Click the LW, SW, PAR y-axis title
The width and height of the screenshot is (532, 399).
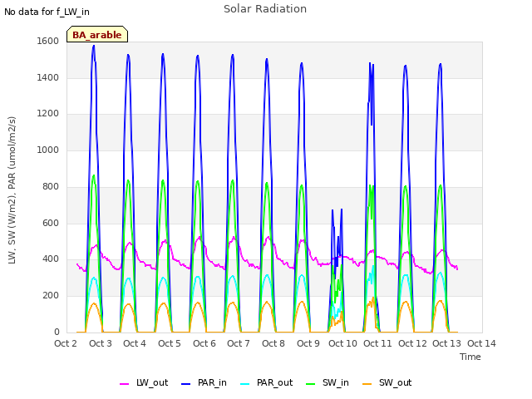coord(12,190)
